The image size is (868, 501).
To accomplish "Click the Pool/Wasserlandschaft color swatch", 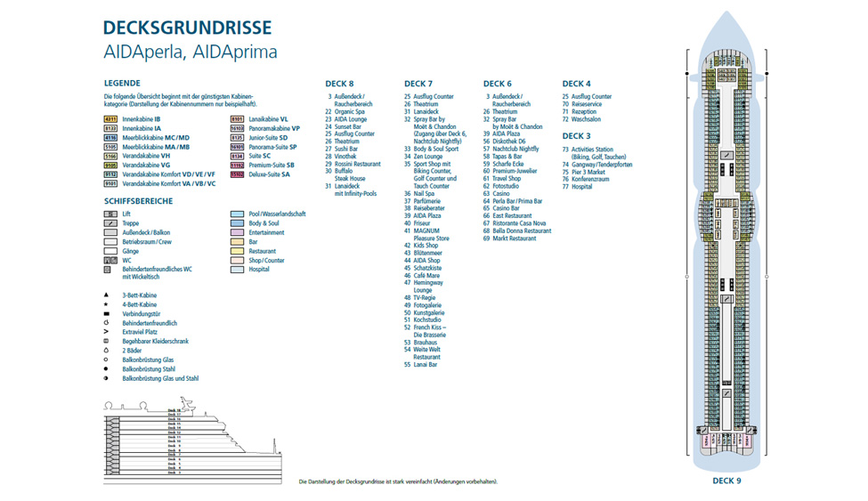I will tap(237, 214).
